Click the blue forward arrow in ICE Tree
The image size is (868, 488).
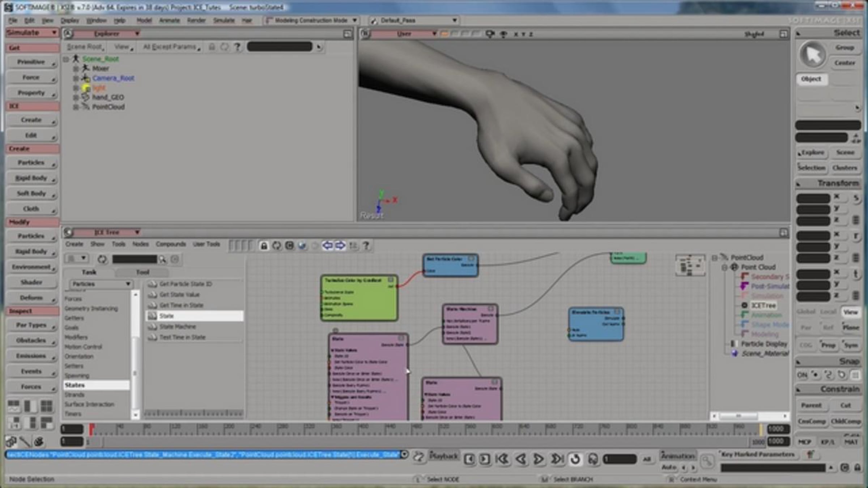[x=340, y=246]
